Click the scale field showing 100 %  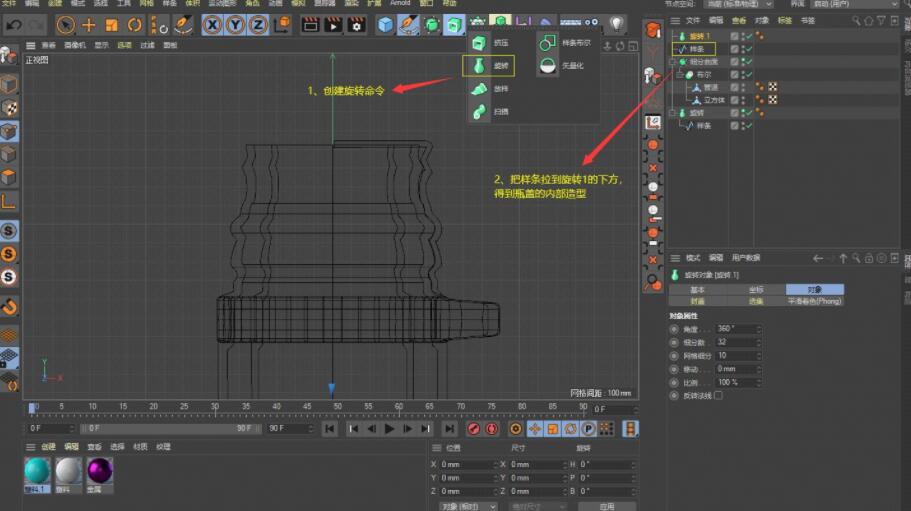point(736,382)
